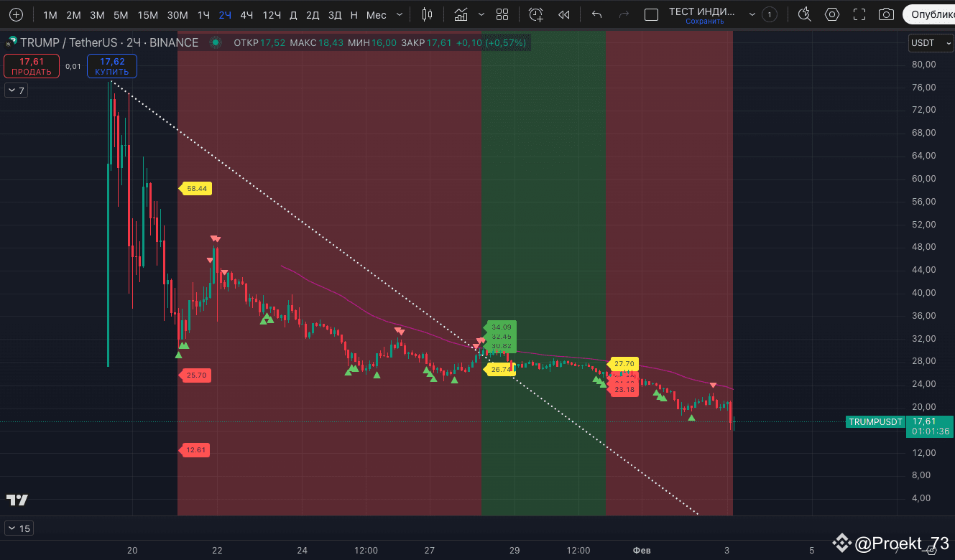The width and height of the screenshot is (955, 560).
Task: Select the Н weekly timeframe
Action: 354,15
